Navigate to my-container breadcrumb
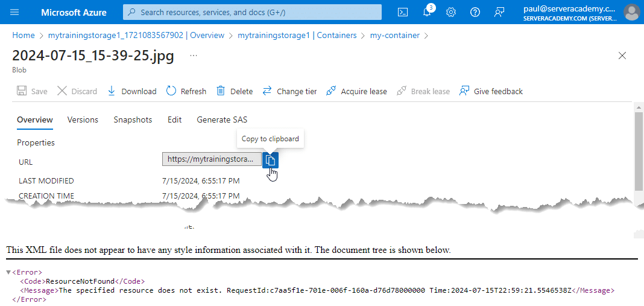Screen dimensions: 644x306 tap(395, 35)
